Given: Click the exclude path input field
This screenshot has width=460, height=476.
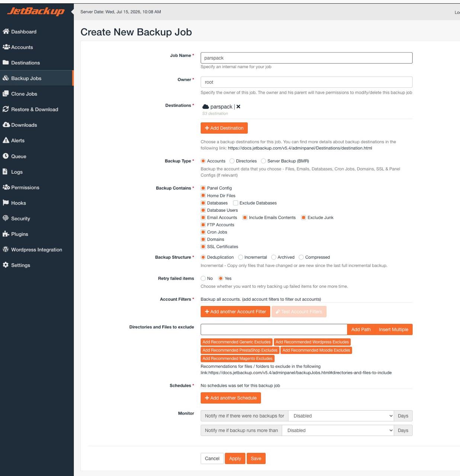Looking at the screenshot, I should [x=274, y=329].
